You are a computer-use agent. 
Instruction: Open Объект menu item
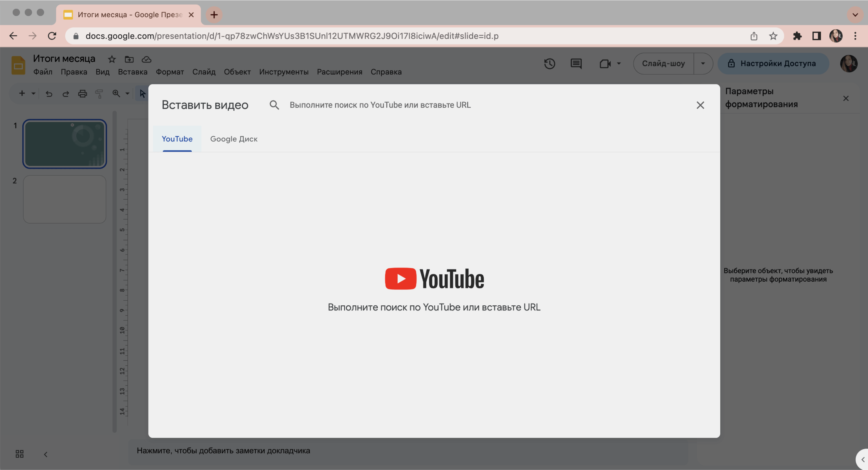point(237,72)
